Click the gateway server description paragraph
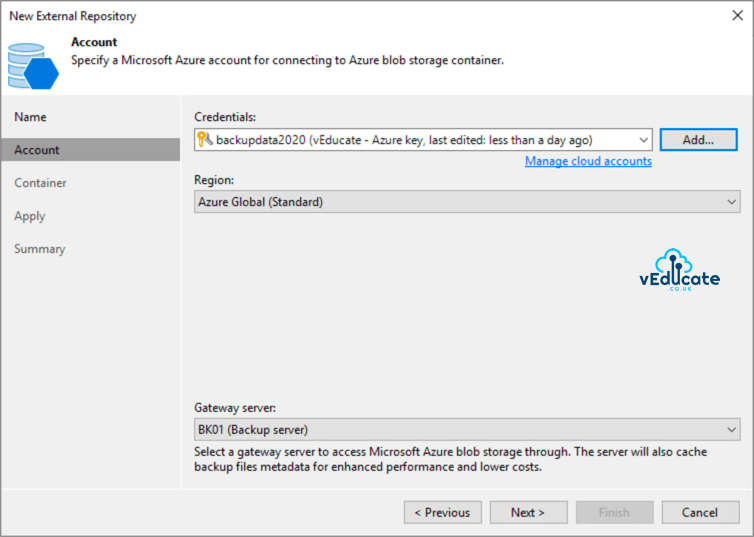 (x=451, y=459)
